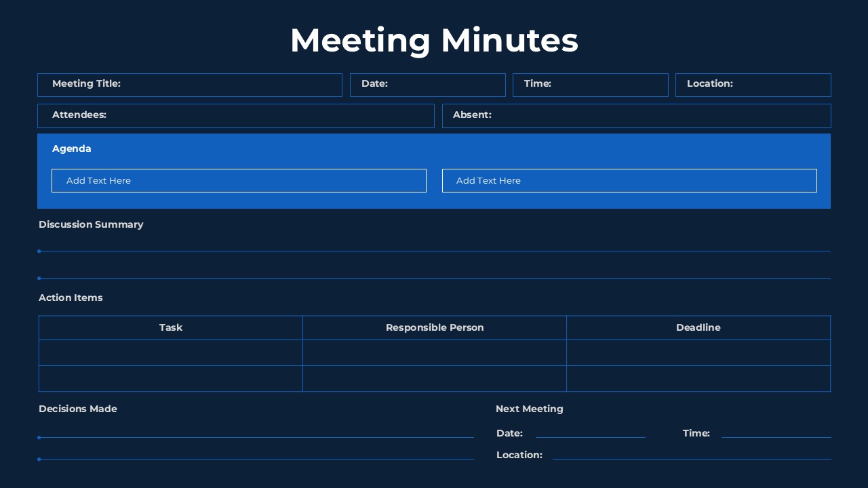Select the Responsible Person column header
The image size is (868, 488).
point(435,327)
